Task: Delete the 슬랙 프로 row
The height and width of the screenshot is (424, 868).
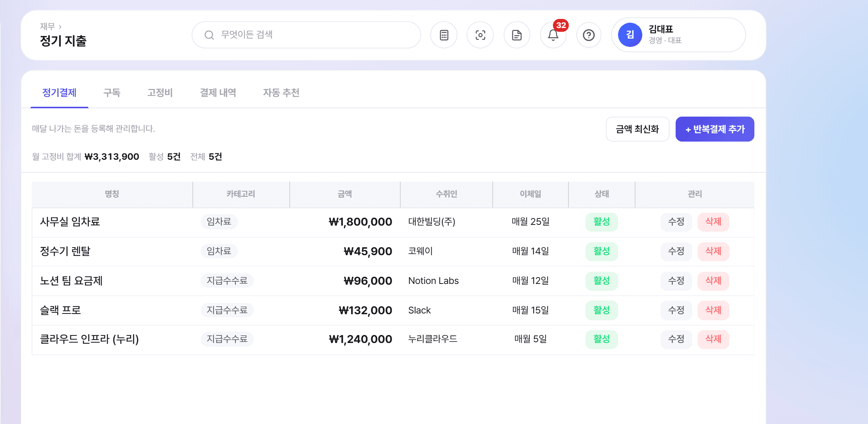Action: [x=713, y=310]
